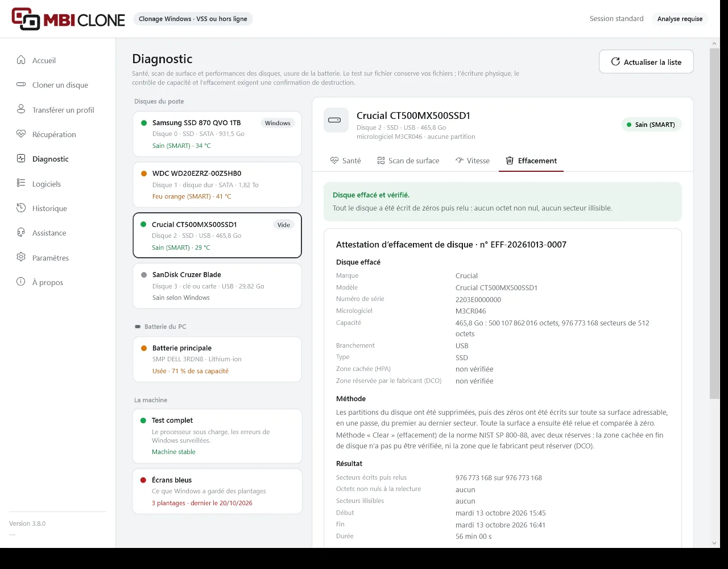Click the Sain (SMART) status badge
This screenshot has height=569, width=728.
[x=651, y=124]
